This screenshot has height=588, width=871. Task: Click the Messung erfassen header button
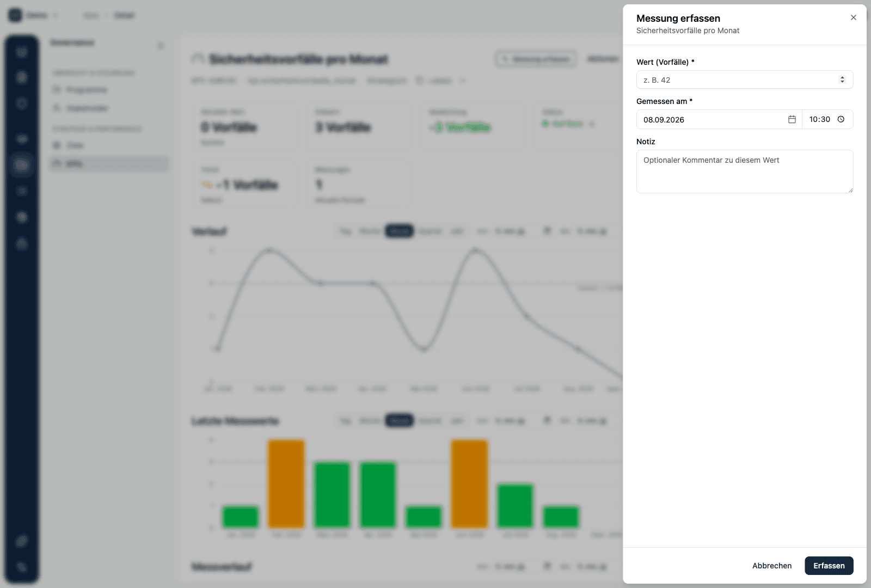[536, 59]
